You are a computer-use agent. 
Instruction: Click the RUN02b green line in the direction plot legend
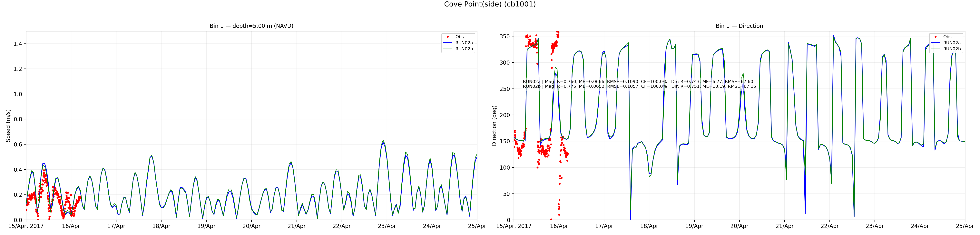click(936, 49)
